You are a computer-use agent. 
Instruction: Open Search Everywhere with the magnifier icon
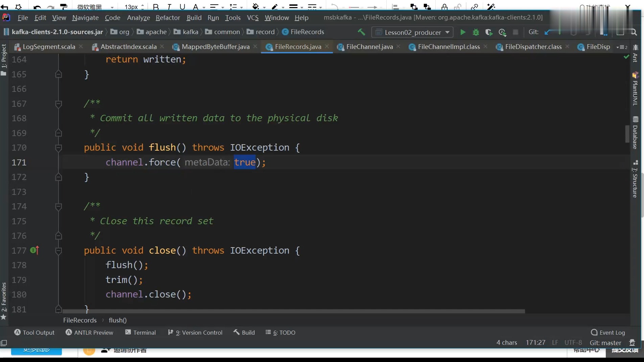(x=634, y=32)
